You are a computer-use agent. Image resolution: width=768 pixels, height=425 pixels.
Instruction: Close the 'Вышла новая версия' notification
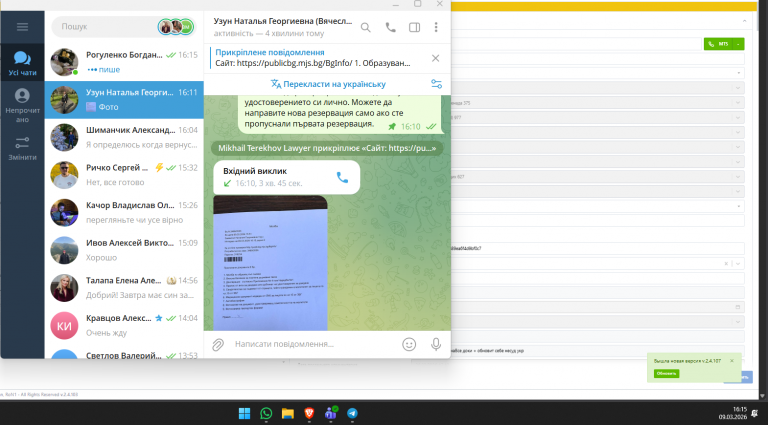click(732, 361)
